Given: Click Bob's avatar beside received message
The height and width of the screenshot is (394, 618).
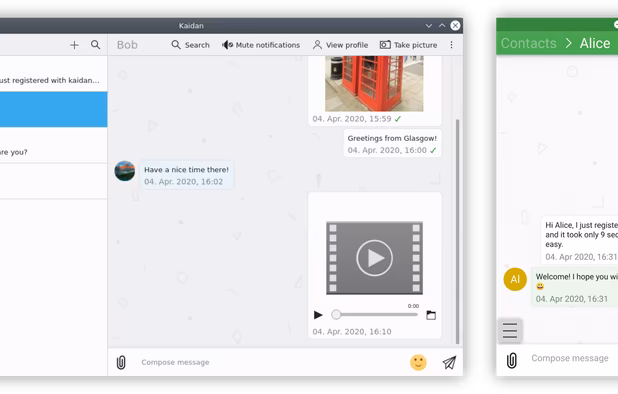Looking at the screenshot, I should (125, 171).
